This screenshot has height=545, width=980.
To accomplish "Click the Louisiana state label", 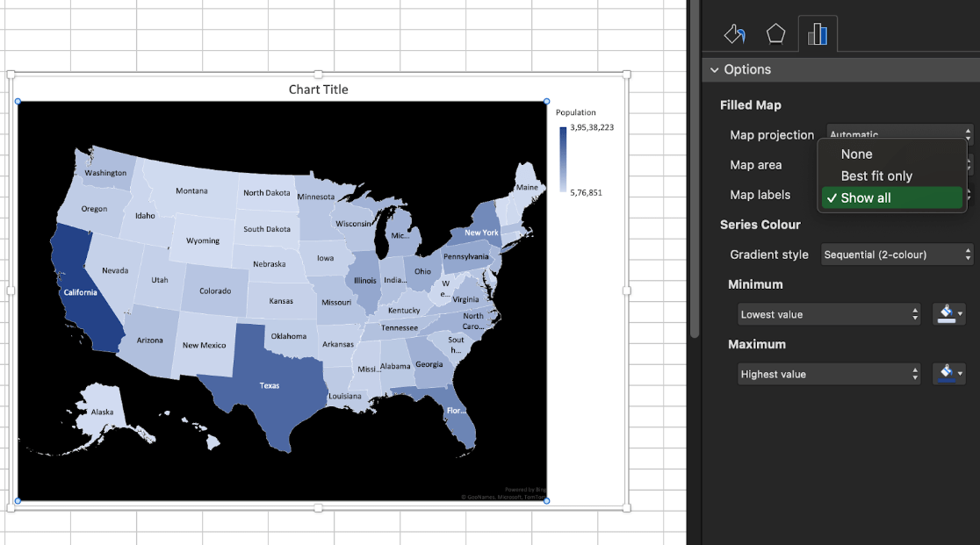I will pos(345,397).
